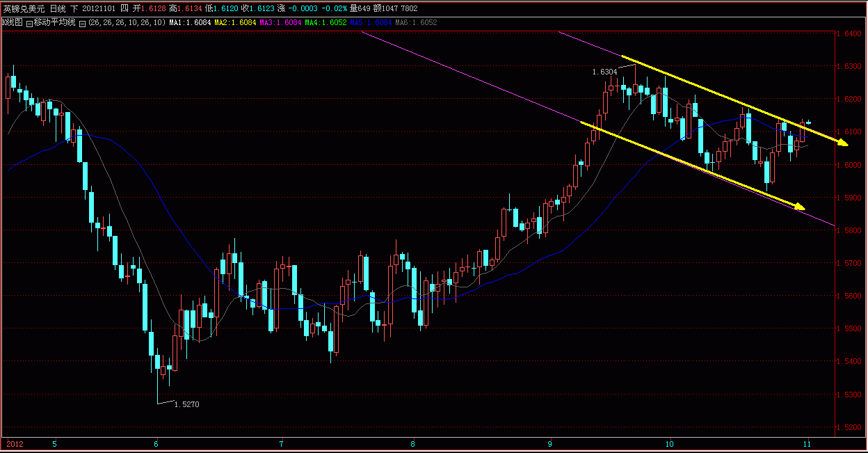This screenshot has height=453, width=868.
Task: Select the latest small cyan candlestick
Action: tap(809, 122)
